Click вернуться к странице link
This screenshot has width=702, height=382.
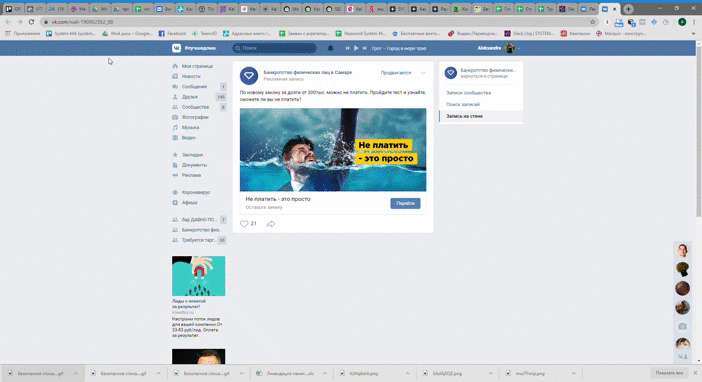click(484, 77)
